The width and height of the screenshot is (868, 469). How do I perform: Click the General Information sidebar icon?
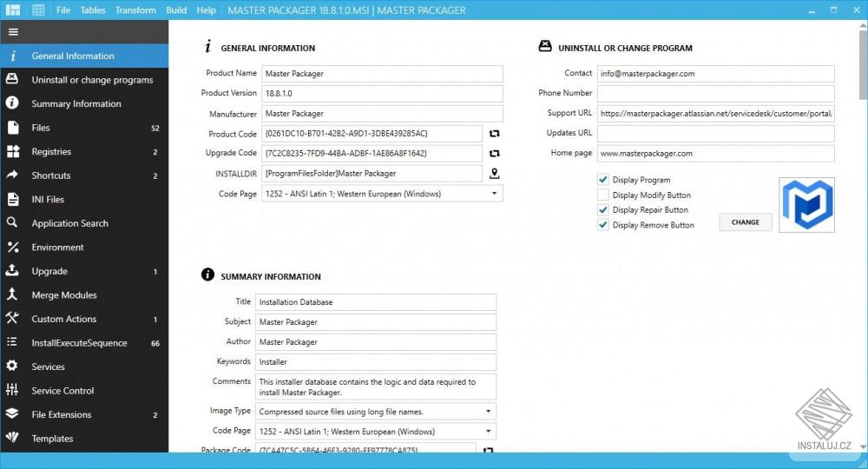click(12, 56)
